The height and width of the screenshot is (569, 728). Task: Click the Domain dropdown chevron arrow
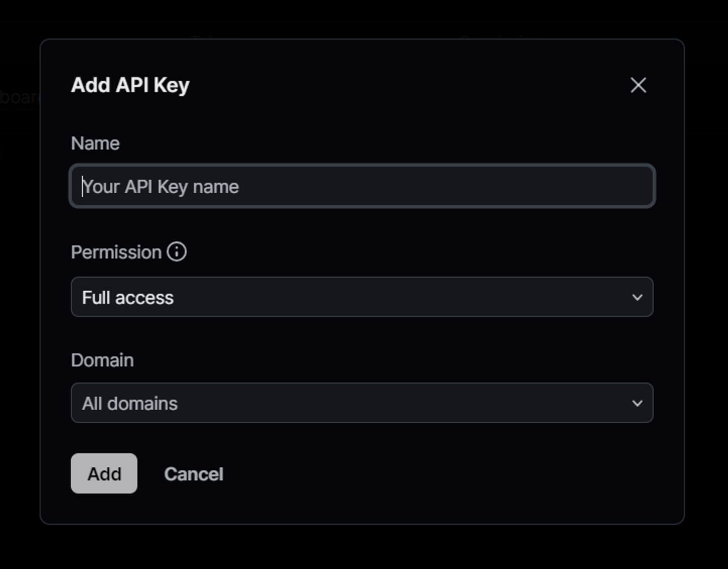[637, 403]
